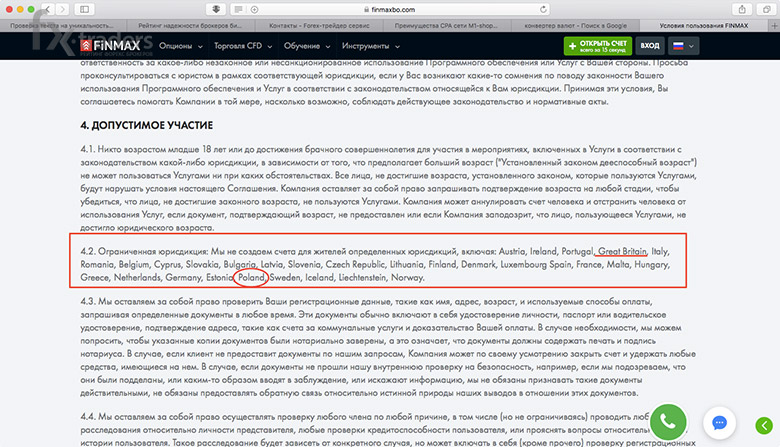Click paragraph number 4.3 text start
The height and width of the screenshot is (447, 780).
tap(88, 301)
